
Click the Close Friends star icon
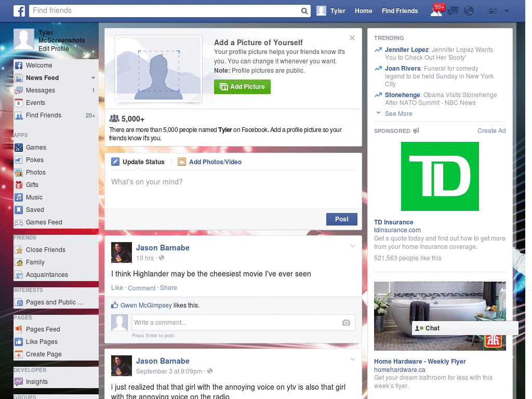(x=19, y=250)
